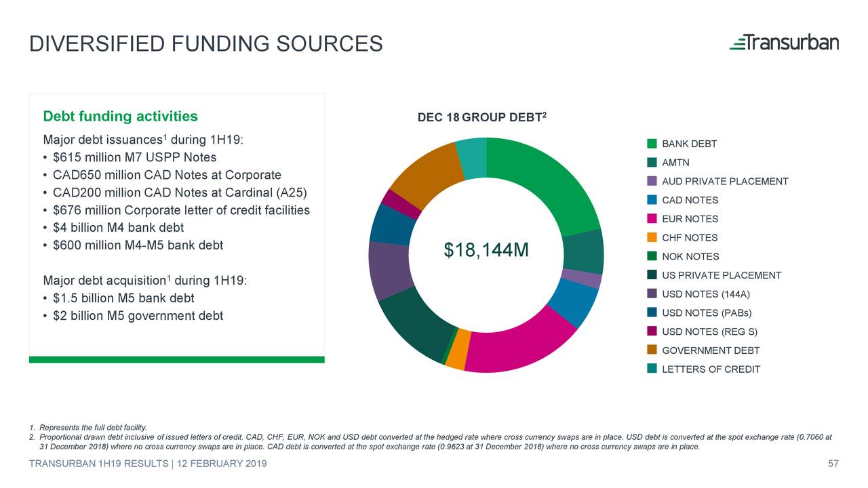Click the EUR NOTES legend label

click(690, 219)
